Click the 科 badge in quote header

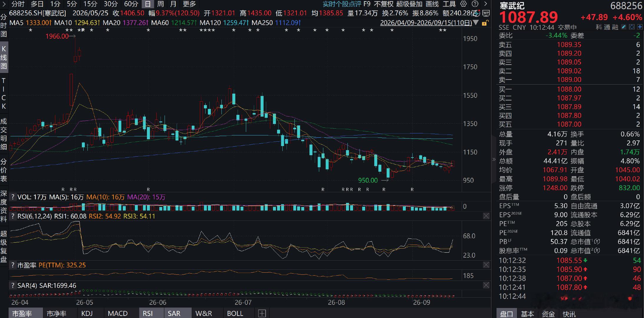(x=599, y=27)
